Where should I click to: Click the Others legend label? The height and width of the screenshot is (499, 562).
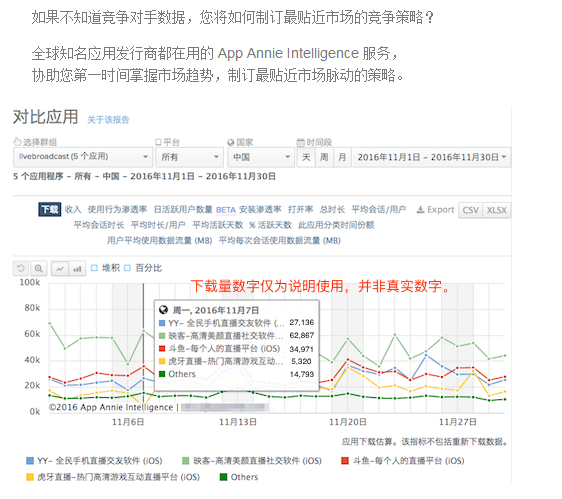[x=244, y=477]
